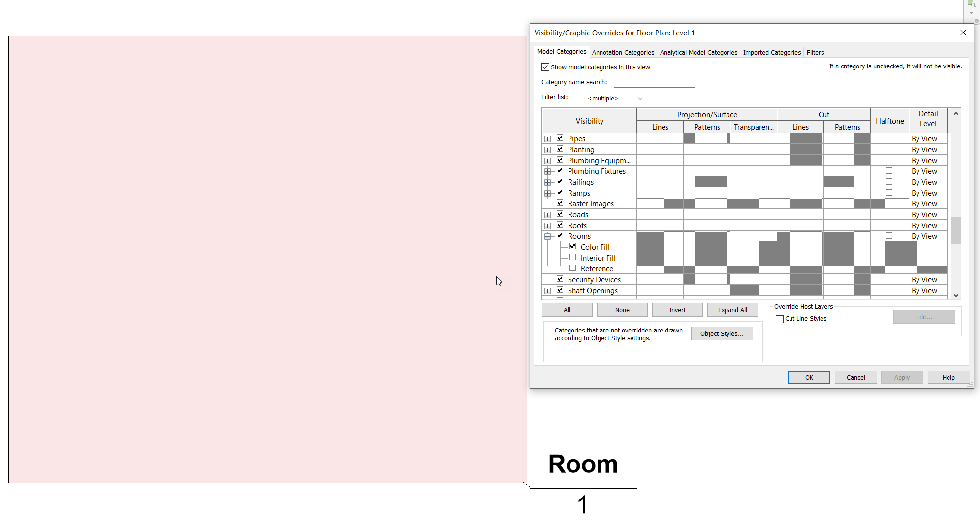
Task: Toggle Halftone for the Roofs category
Action: click(889, 225)
